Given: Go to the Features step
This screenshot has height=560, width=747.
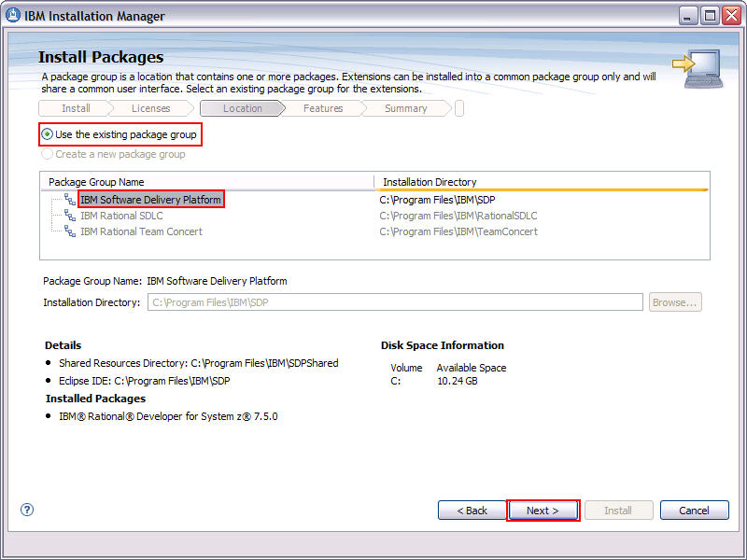Looking at the screenshot, I should coord(323,108).
